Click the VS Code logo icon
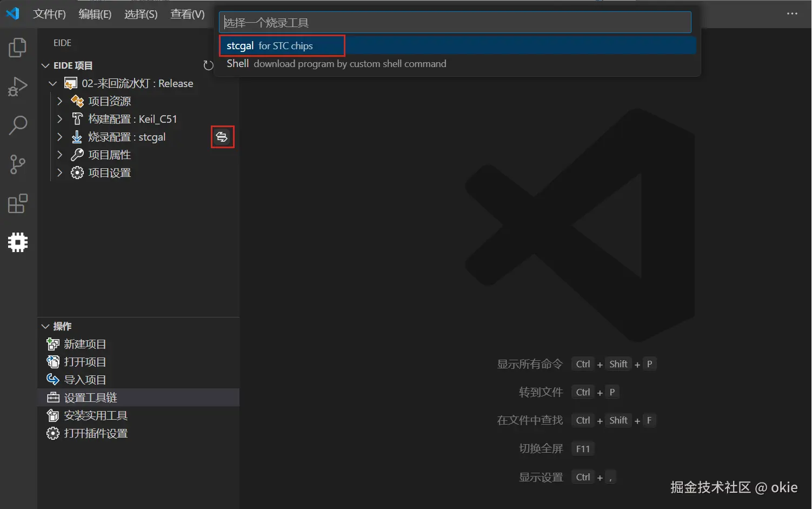This screenshot has width=812, height=509. pyautogui.click(x=12, y=14)
